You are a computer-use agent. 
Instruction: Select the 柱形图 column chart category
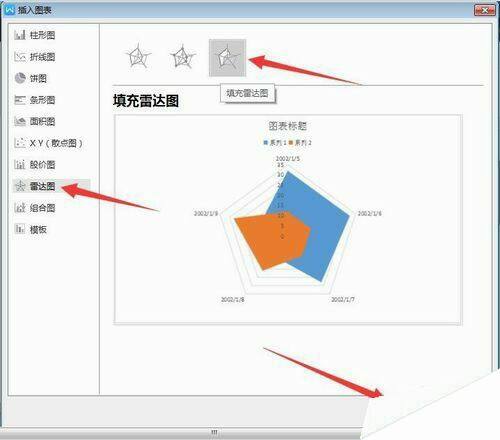pos(35,35)
